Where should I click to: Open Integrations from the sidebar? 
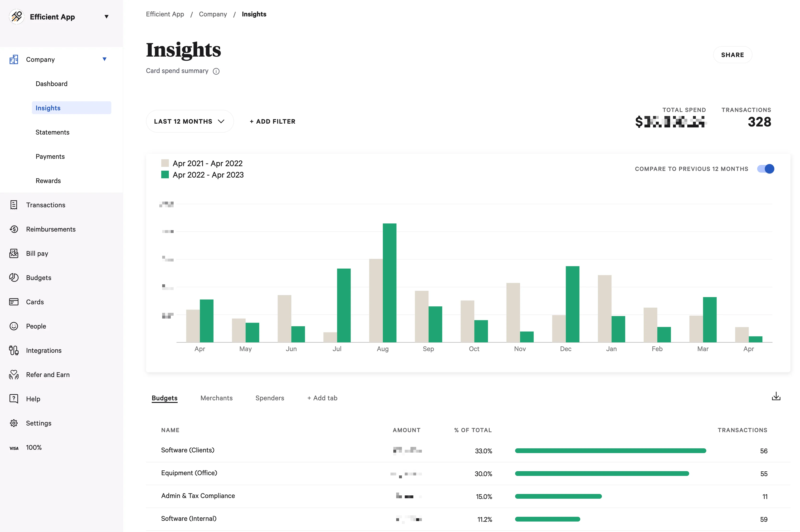(x=43, y=350)
